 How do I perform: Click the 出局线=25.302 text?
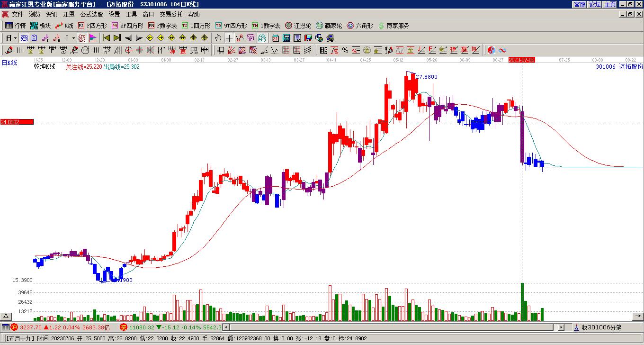[122, 67]
